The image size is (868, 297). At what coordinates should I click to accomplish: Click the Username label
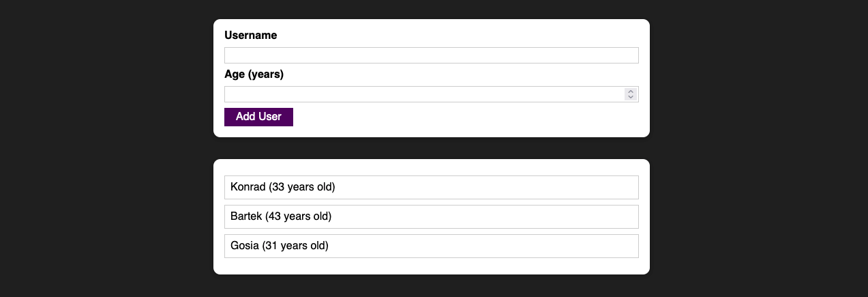(x=250, y=36)
